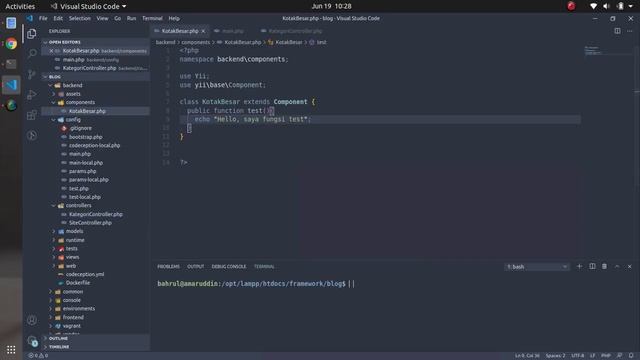Image resolution: width=640 pixels, height=360 pixels.
Task: Maximize the panel with up chevron
Action: click(x=617, y=267)
